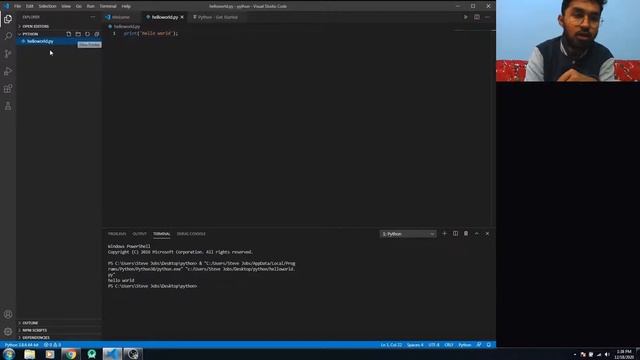This screenshot has width=640, height=360.
Task: Select the TERMINAL panel tab
Action: [x=162, y=234]
